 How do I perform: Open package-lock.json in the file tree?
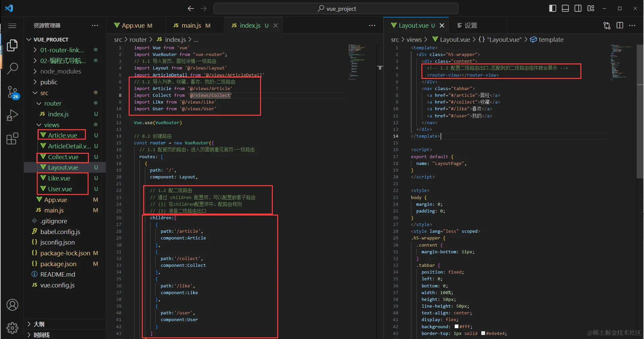coord(65,253)
